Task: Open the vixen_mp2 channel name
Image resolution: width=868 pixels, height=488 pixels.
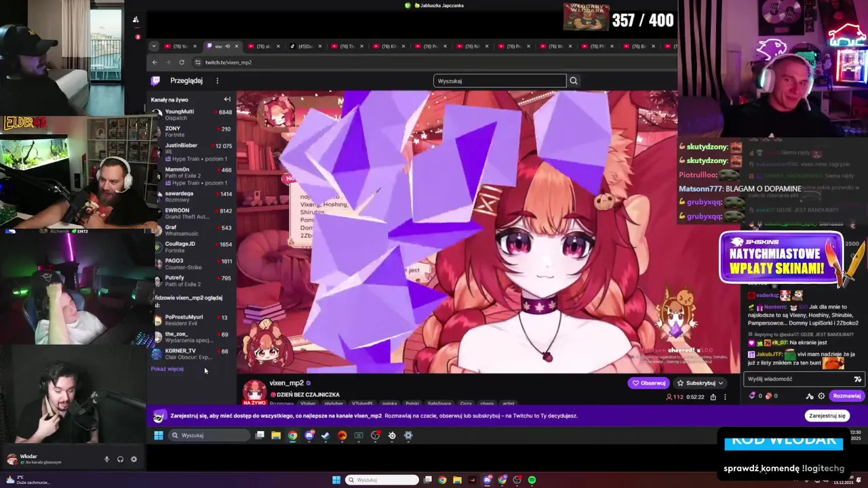Action: [x=286, y=383]
